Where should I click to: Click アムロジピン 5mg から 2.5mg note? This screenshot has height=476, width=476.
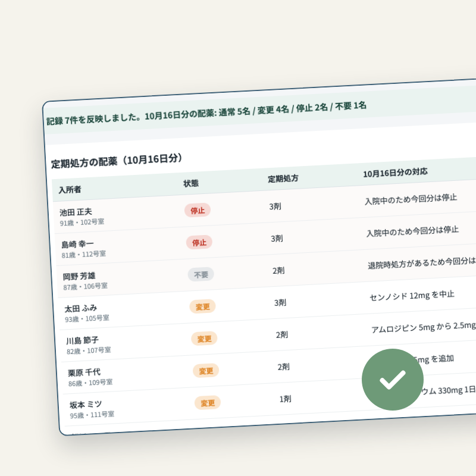[x=424, y=327]
